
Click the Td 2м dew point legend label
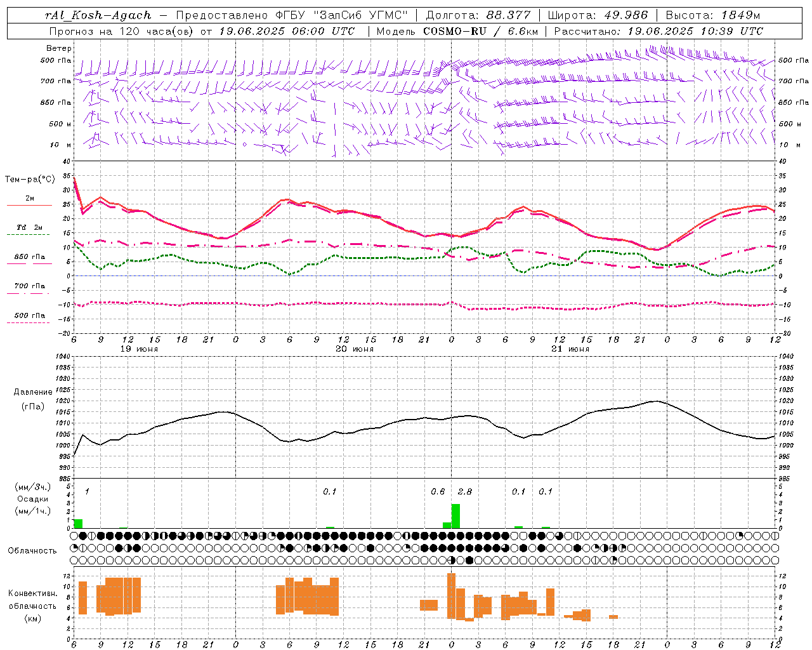click(30, 227)
